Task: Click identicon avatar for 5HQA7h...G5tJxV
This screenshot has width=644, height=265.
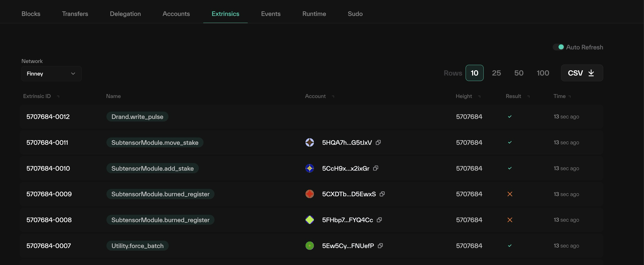Action: (x=310, y=142)
